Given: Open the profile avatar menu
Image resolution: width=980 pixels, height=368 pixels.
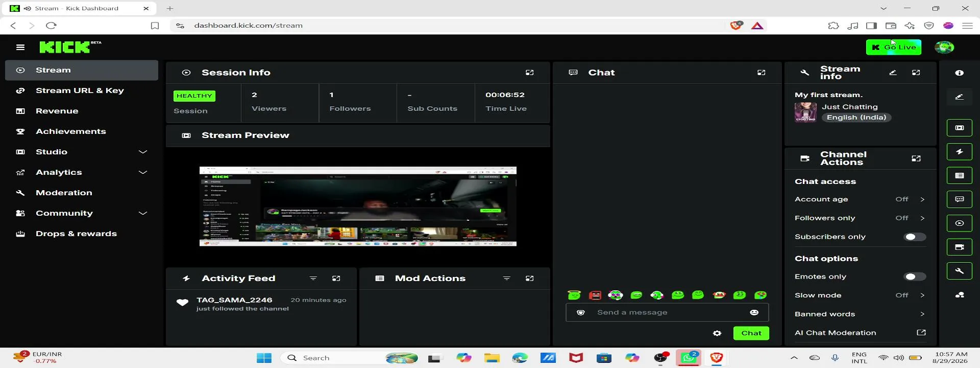Looking at the screenshot, I should click(944, 47).
